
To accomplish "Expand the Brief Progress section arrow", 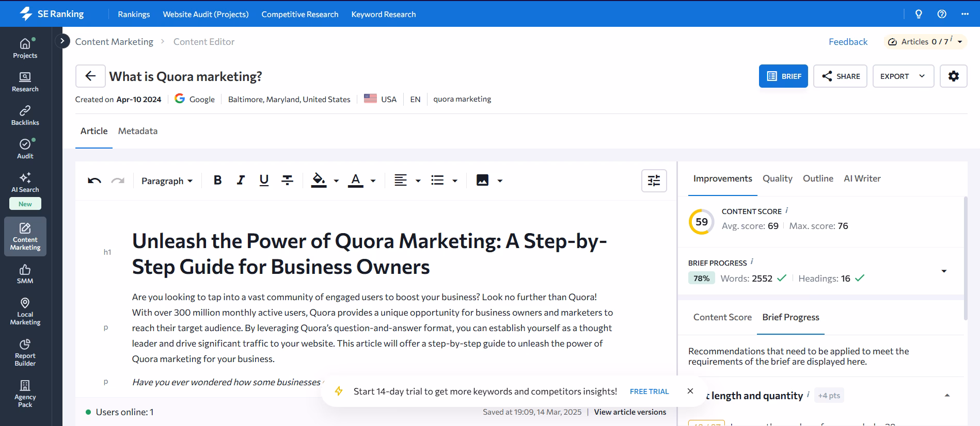I will click(944, 271).
